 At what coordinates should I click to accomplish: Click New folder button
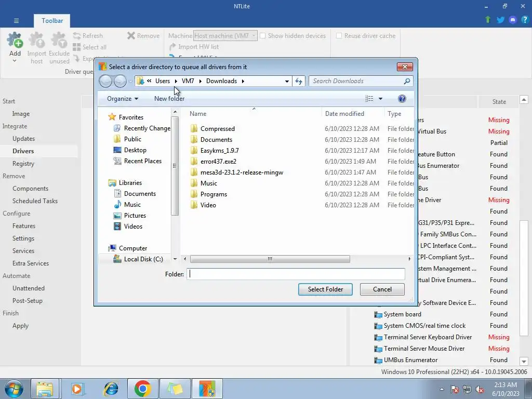coord(169,99)
